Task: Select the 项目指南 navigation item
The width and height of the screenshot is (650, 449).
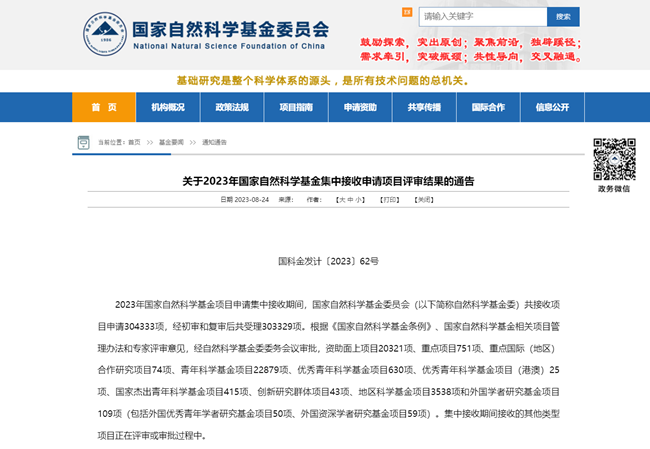Action: pyautogui.click(x=295, y=107)
